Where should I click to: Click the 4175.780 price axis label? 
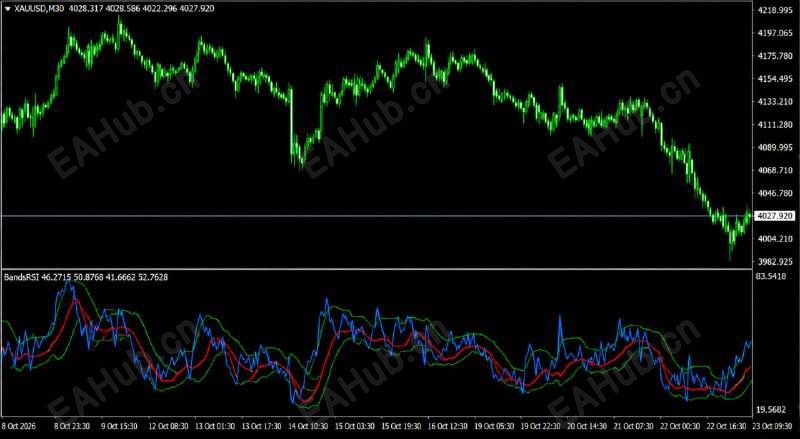(776, 56)
